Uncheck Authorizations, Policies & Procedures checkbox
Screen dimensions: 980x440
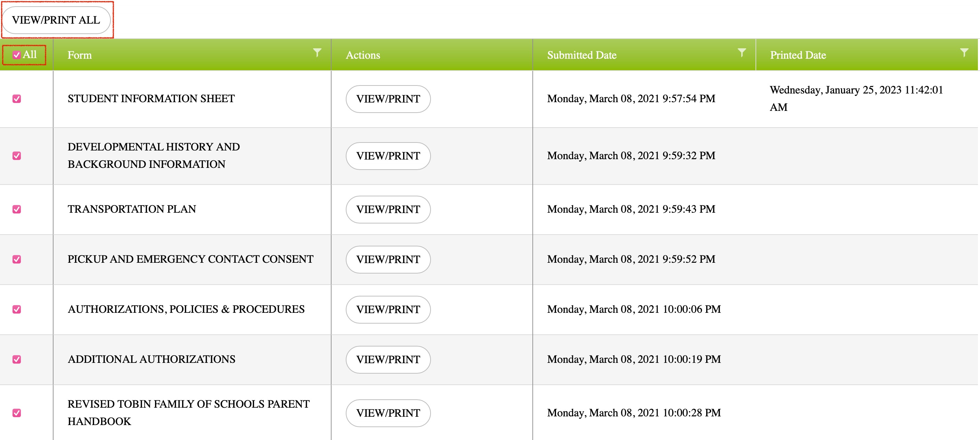(x=17, y=309)
